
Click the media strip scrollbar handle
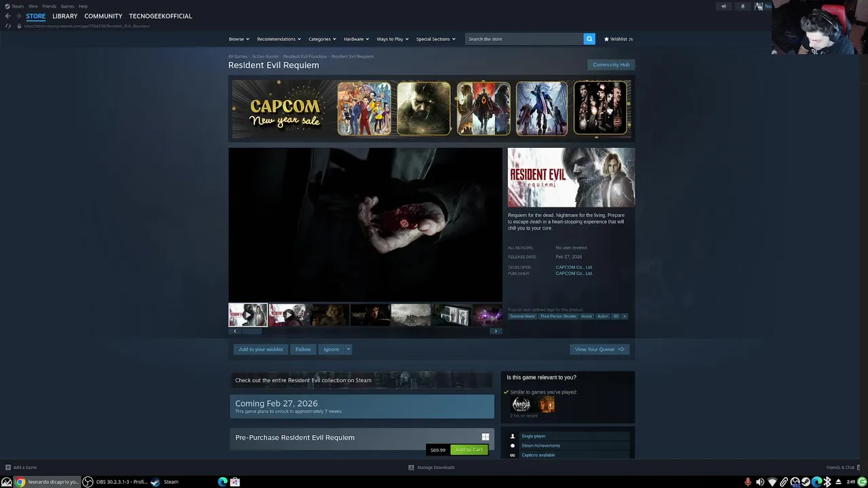(x=252, y=331)
